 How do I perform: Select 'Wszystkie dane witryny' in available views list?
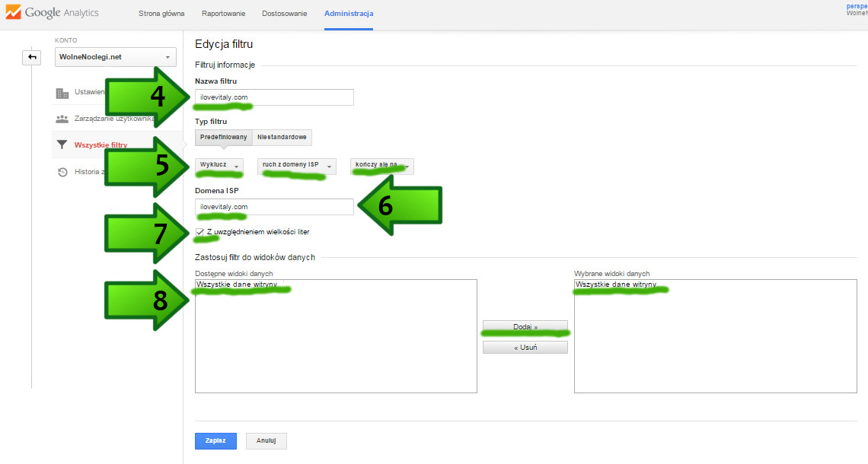click(x=237, y=284)
